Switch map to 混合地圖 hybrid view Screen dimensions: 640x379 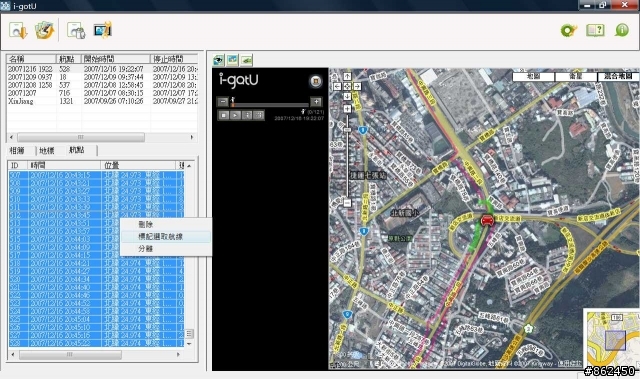[618, 76]
